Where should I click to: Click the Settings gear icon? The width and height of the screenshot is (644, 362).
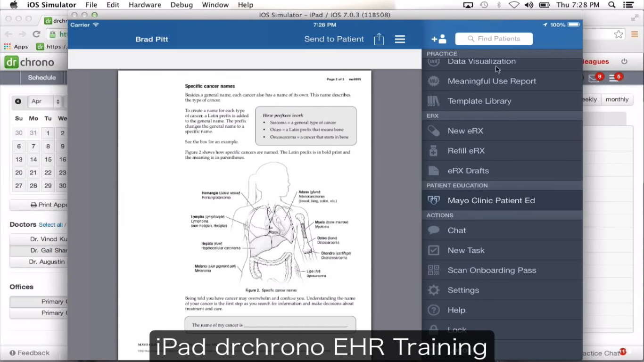tap(433, 290)
